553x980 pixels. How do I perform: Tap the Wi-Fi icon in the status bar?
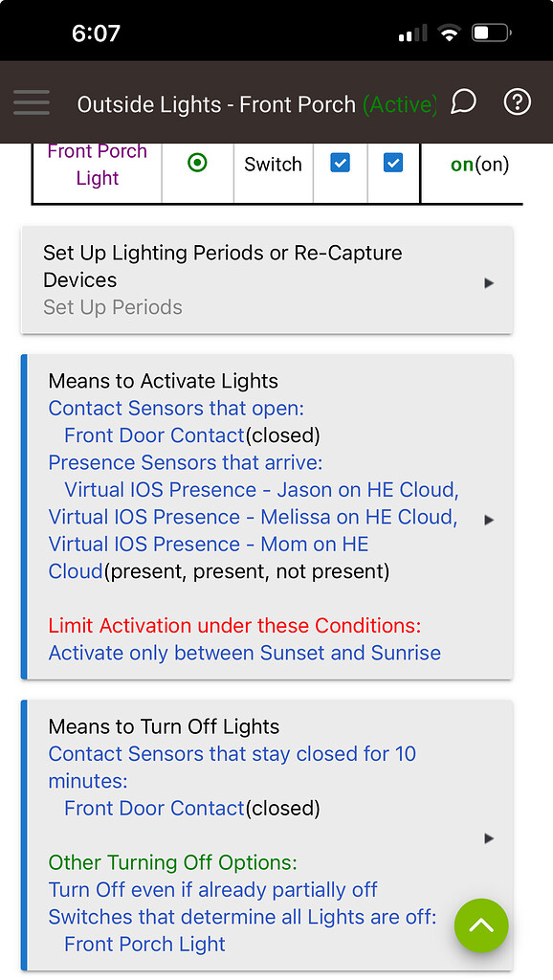pyautogui.click(x=448, y=32)
